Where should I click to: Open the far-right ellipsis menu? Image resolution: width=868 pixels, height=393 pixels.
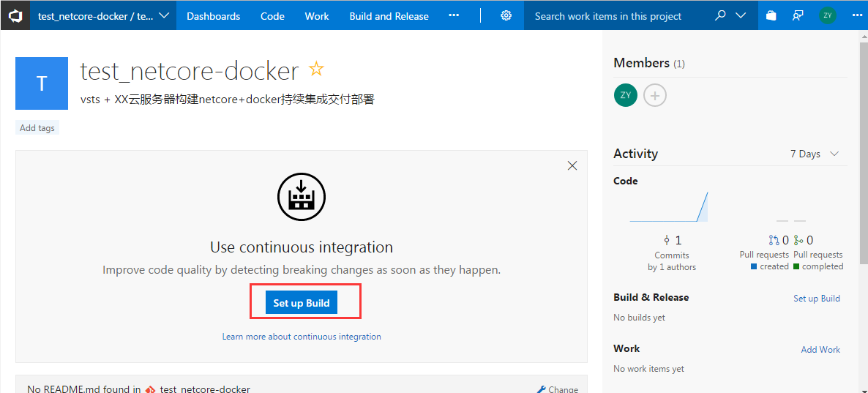(857, 15)
